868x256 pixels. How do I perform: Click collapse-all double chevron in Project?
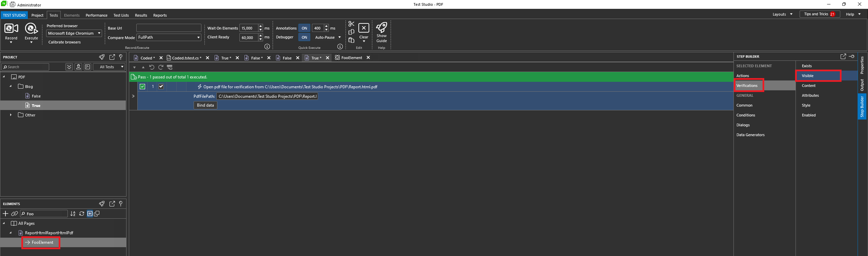click(69, 67)
